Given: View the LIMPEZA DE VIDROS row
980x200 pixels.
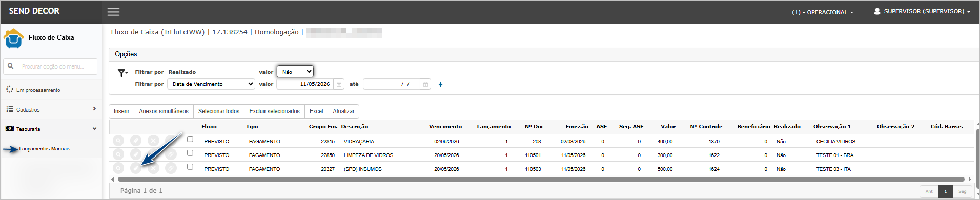Looking at the screenshot, I should [x=118, y=154].
